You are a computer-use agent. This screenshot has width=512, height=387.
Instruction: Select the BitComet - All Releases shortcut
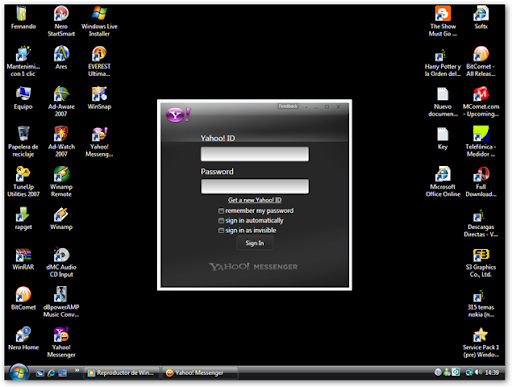click(x=481, y=54)
